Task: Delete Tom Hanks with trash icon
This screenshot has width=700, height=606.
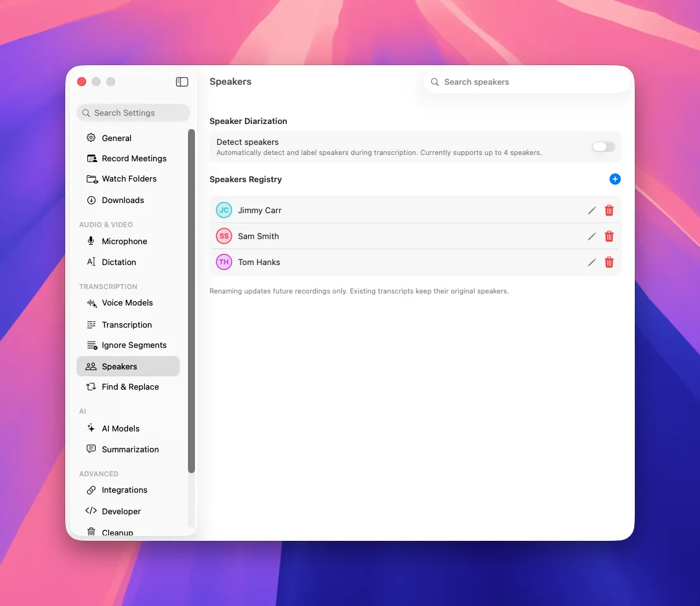Action: [x=609, y=262]
